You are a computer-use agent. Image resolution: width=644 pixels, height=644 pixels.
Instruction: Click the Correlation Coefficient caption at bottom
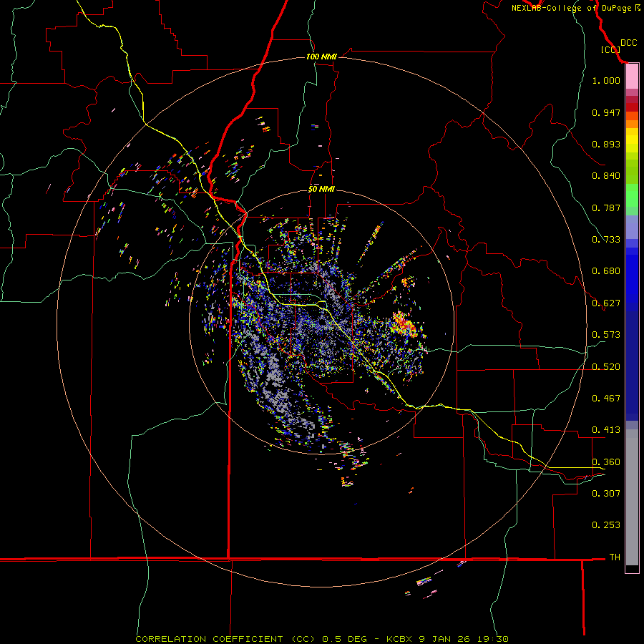[x=322, y=639]
